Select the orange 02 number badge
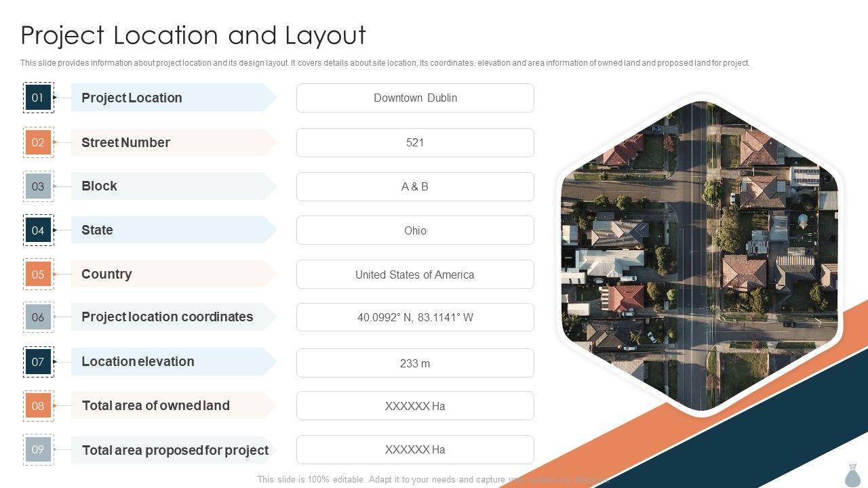This screenshot has width=868, height=488. (x=38, y=142)
